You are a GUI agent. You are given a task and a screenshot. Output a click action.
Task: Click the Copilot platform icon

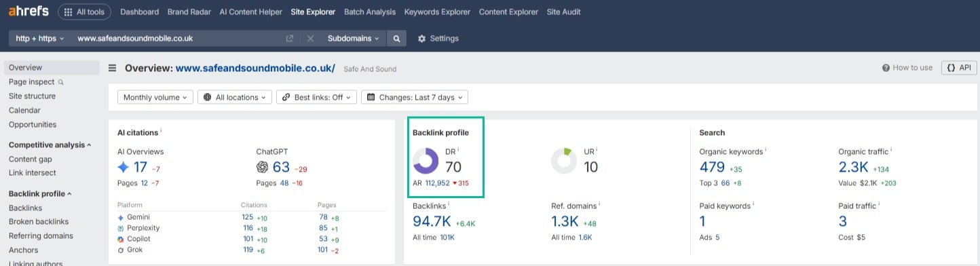coord(121,239)
